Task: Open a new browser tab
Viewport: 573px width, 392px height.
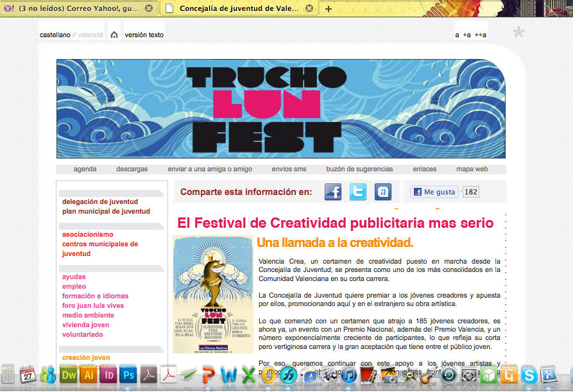Action: coord(329,9)
